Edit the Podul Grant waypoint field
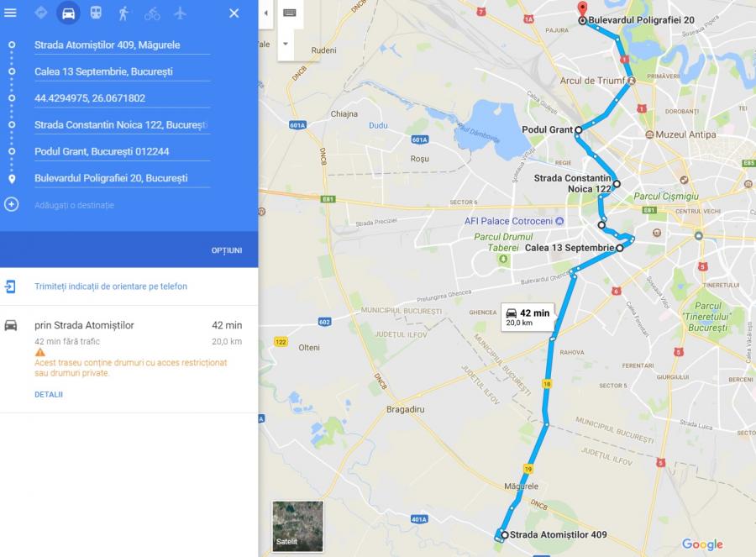Screen dimensions: 756x557 tap(122, 151)
